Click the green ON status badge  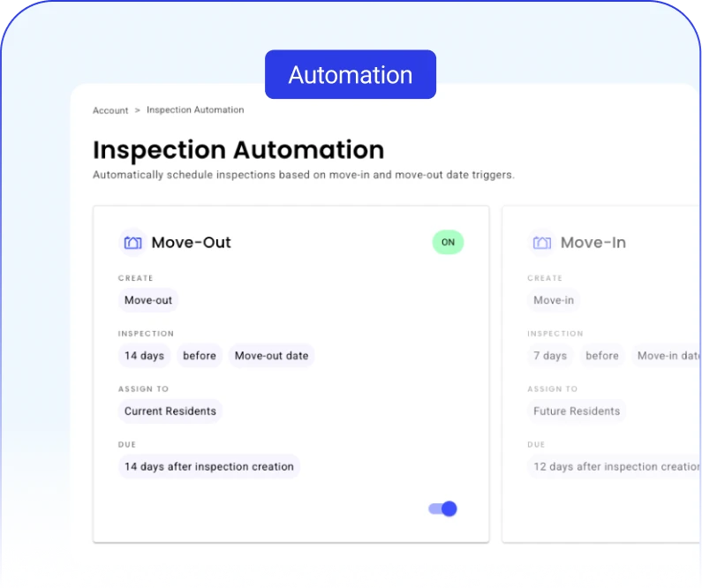click(448, 242)
